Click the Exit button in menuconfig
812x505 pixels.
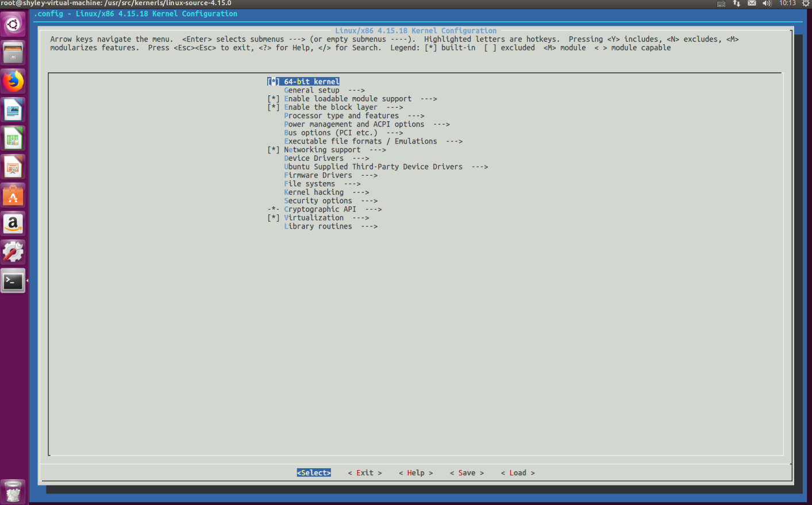364,472
